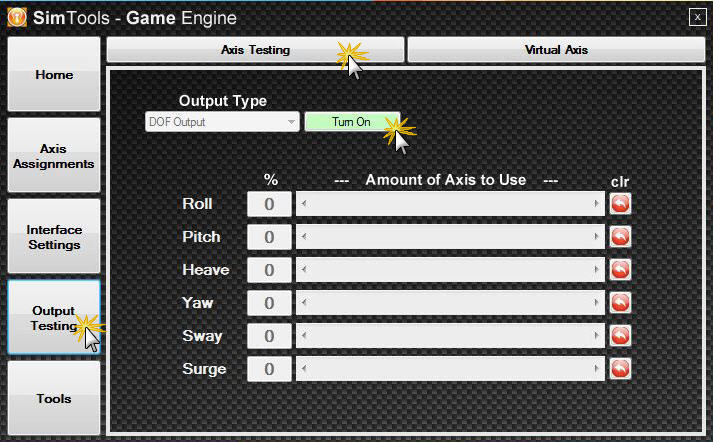Viewport: 713px width, 442px height.
Task: Click the SimTools logo icon
Action: coord(17,17)
